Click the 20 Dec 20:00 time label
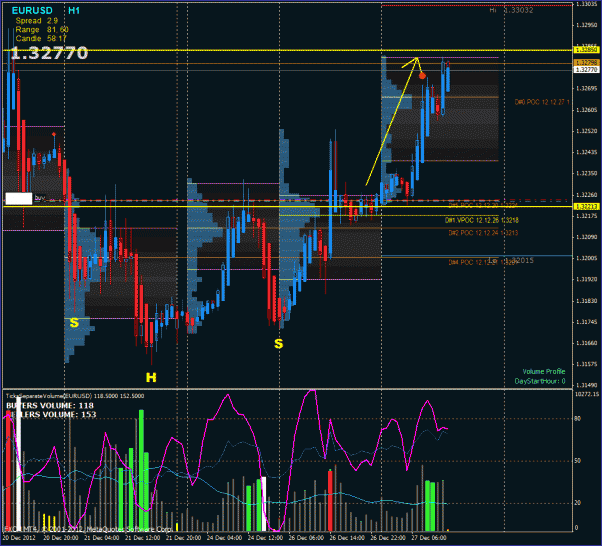 (x=61, y=538)
